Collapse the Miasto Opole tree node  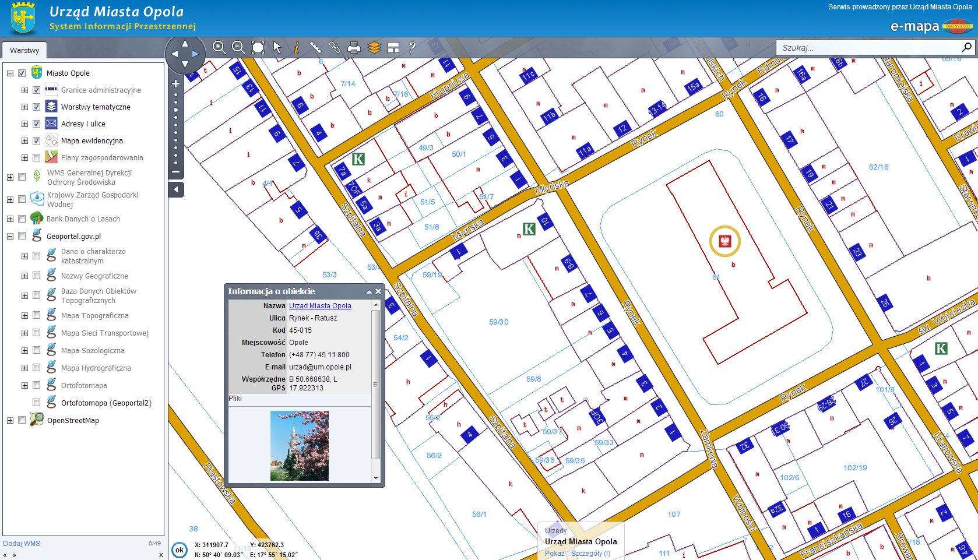pyautogui.click(x=10, y=73)
